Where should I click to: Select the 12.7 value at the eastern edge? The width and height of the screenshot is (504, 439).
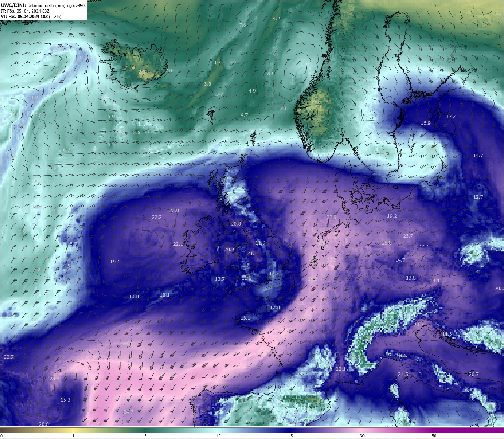(478, 197)
